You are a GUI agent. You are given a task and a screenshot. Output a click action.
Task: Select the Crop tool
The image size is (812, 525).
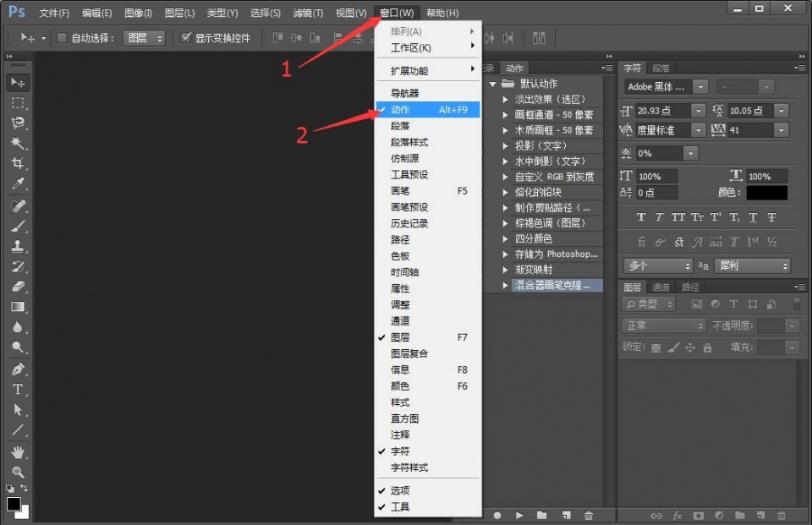pos(17,164)
